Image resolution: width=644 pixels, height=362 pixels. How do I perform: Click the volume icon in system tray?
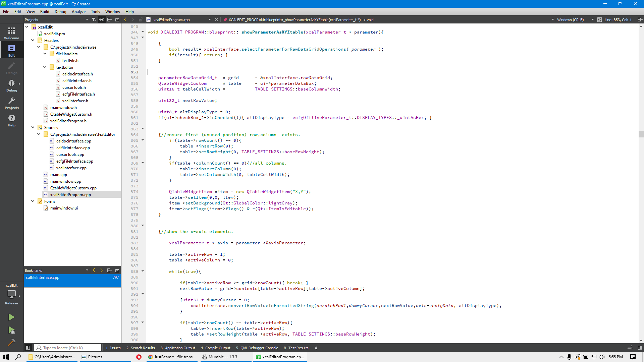pos(602,357)
